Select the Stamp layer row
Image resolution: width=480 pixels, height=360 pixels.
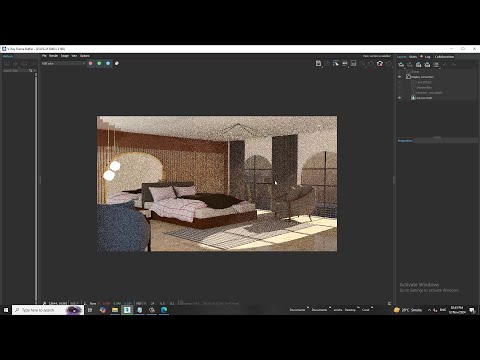(437, 72)
